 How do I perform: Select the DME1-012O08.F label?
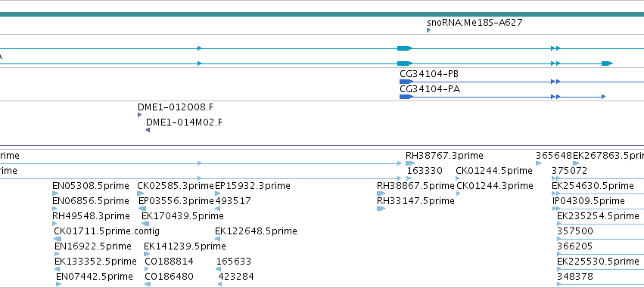[176, 107]
